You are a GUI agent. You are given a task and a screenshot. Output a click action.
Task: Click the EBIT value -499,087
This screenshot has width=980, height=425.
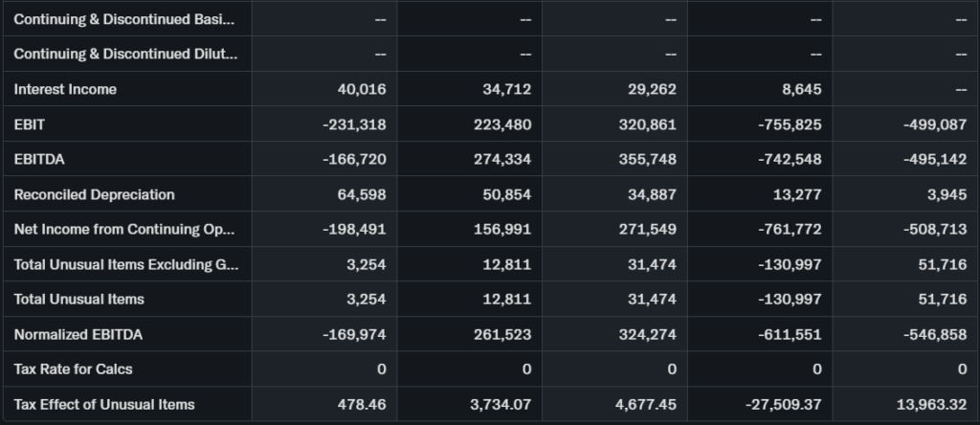931,124
